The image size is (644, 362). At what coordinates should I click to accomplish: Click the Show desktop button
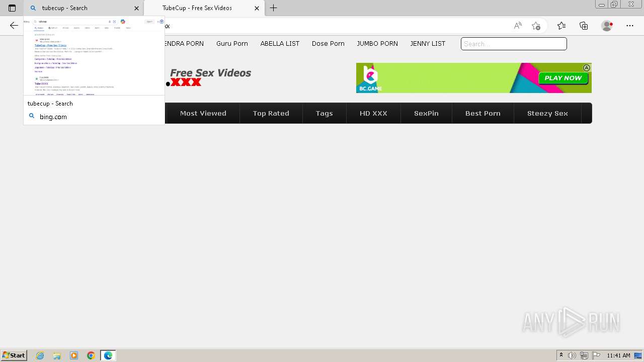point(638,355)
